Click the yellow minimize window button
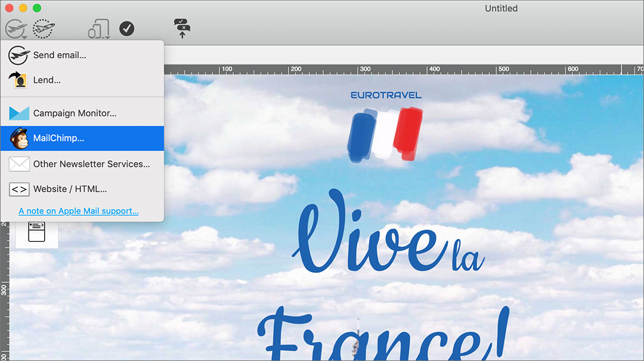The width and height of the screenshot is (644, 361). coord(23,8)
